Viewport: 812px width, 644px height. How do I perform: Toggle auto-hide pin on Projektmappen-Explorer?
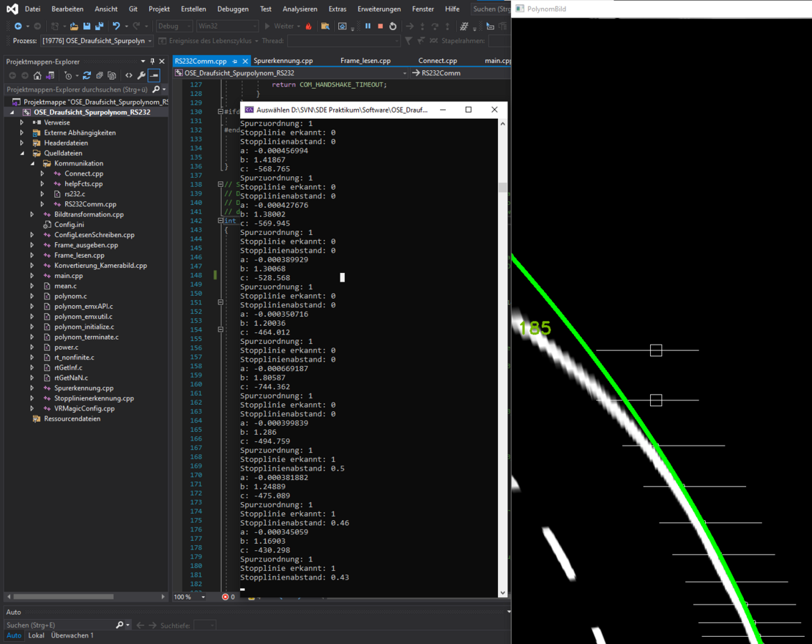(152, 62)
